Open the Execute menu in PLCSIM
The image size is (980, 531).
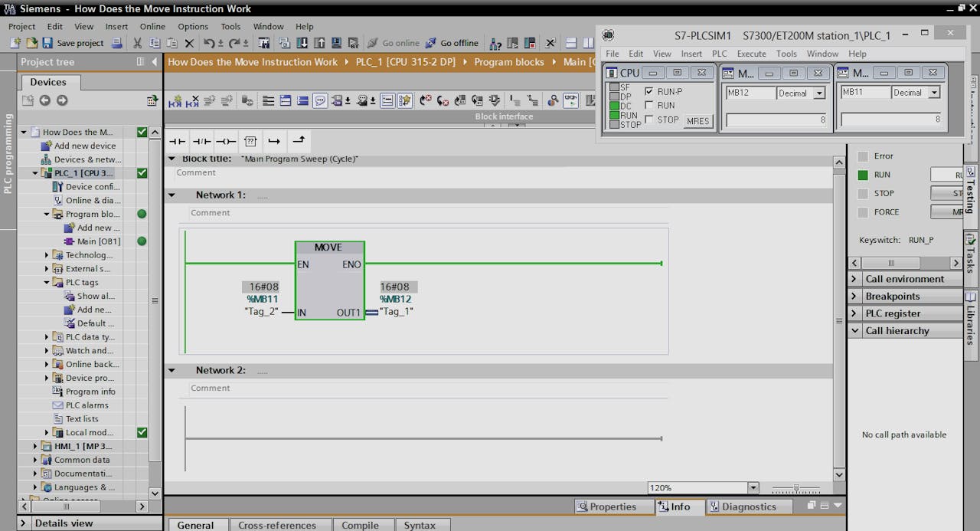(x=751, y=54)
